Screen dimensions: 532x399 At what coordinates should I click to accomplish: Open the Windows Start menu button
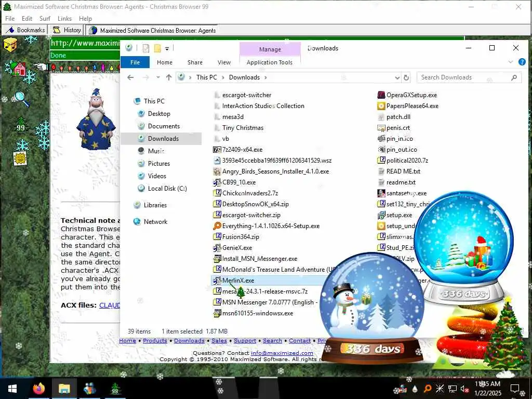tap(12, 389)
